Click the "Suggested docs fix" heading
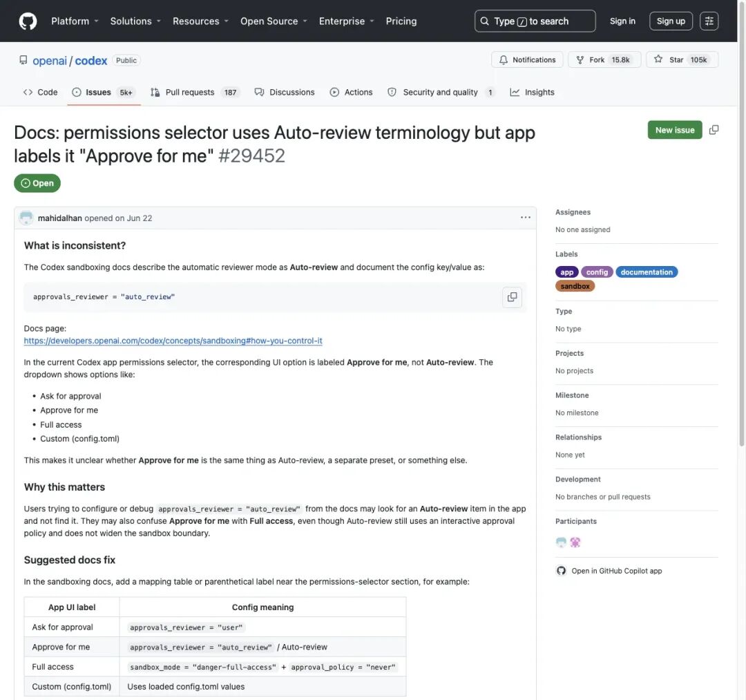This screenshot has height=700, width=746. [x=70, y=560]
